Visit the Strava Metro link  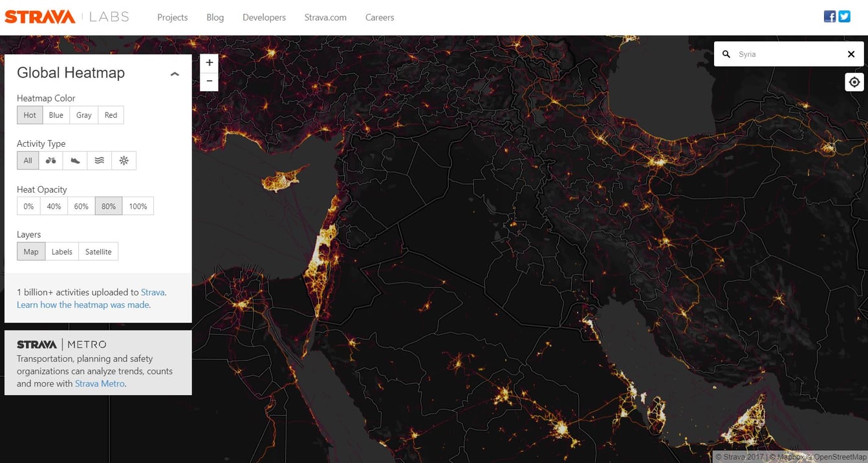[x=100, y=383]
